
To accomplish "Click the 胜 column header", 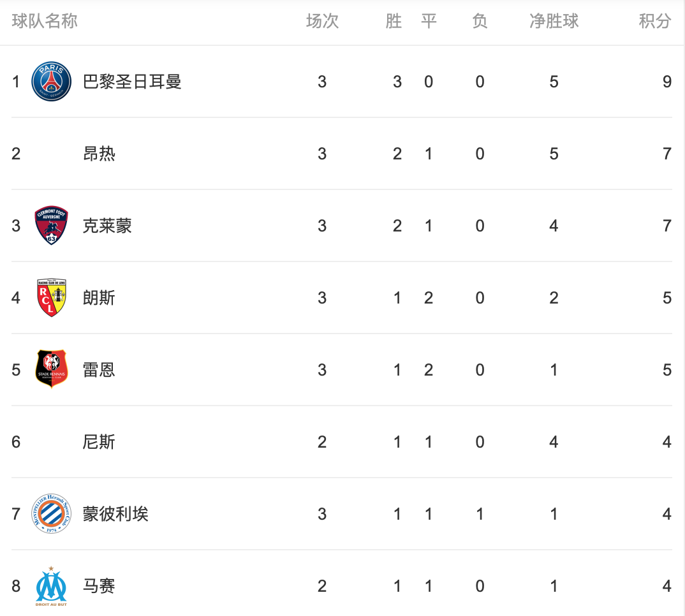I will point(394,22).
